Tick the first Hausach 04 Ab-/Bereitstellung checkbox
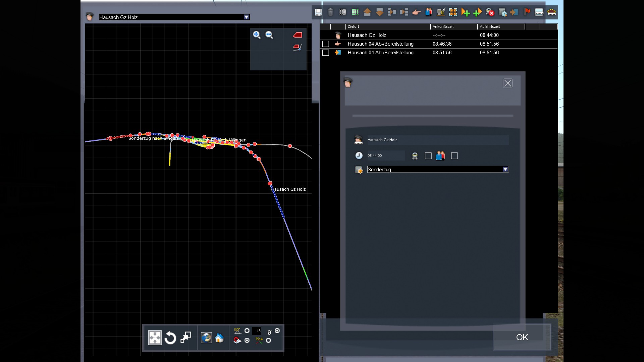Image resolution: width=644 pixels, height=362 pixels. coord(325,44)
